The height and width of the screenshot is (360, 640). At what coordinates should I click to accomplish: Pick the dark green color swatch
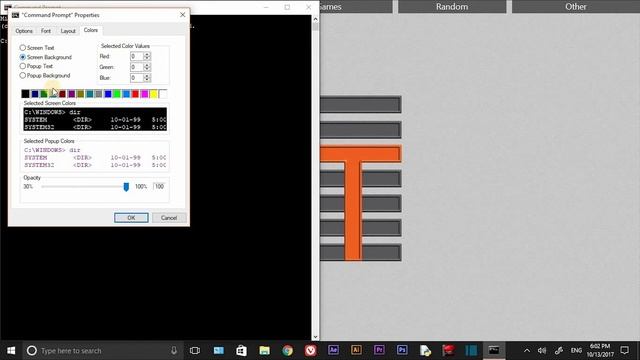[x=44, y=94]
